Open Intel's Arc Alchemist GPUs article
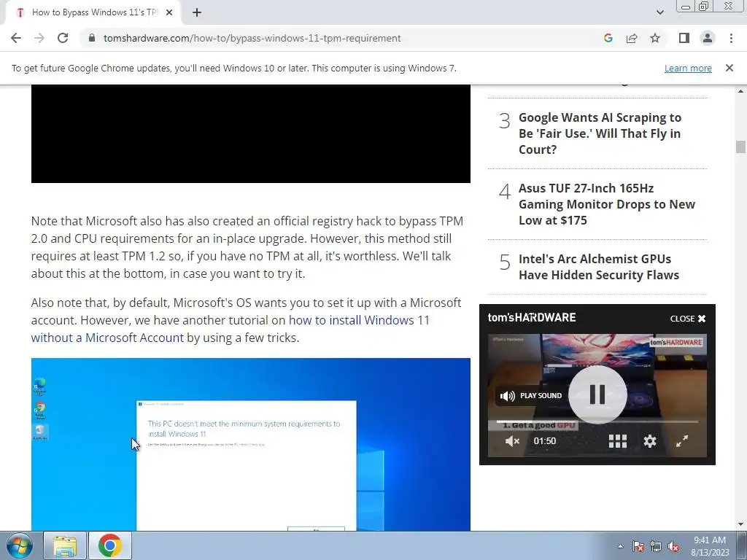747x560 pixels. (599, 267)
